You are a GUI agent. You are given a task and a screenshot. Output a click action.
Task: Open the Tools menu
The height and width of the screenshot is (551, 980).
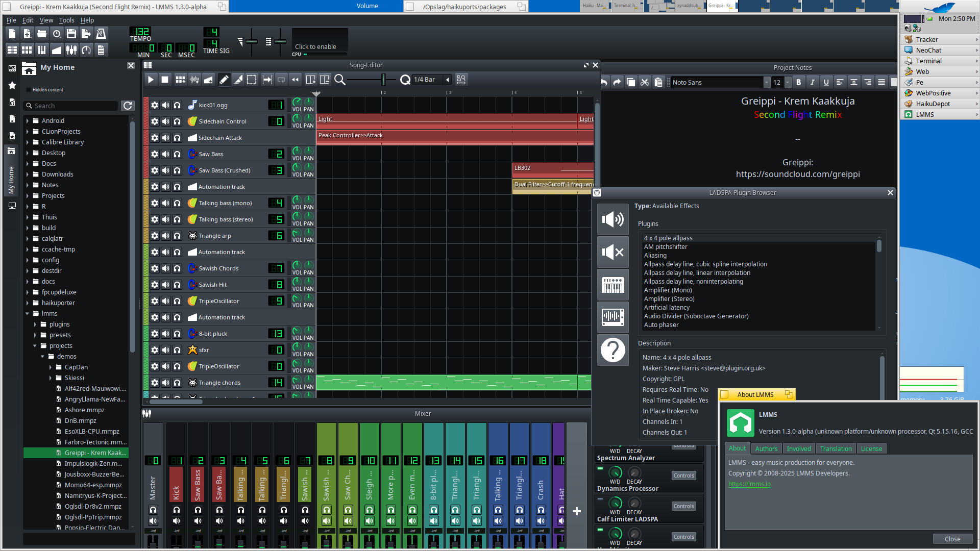(66, 20)
